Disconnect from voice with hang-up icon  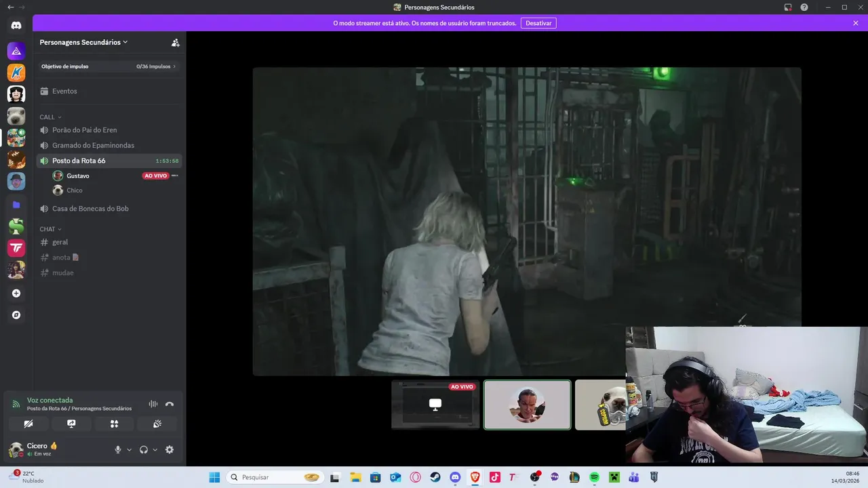coord(170,404)
